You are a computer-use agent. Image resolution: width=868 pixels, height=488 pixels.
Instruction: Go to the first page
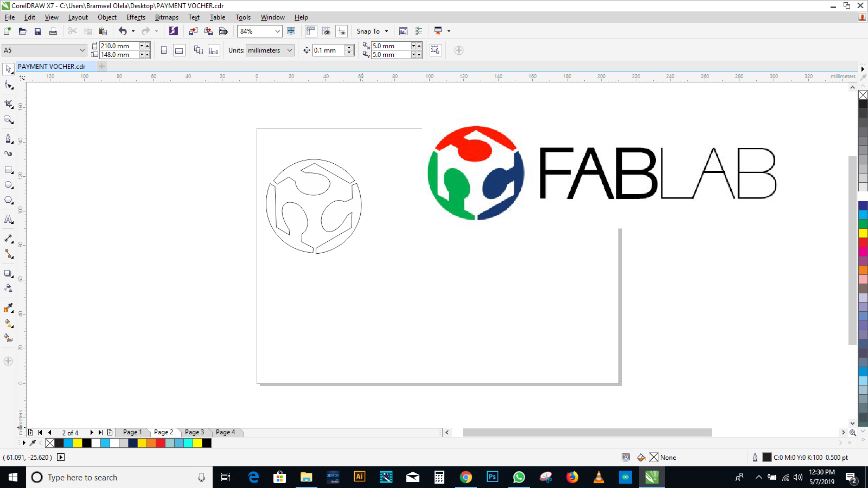[x=40, y=432]
